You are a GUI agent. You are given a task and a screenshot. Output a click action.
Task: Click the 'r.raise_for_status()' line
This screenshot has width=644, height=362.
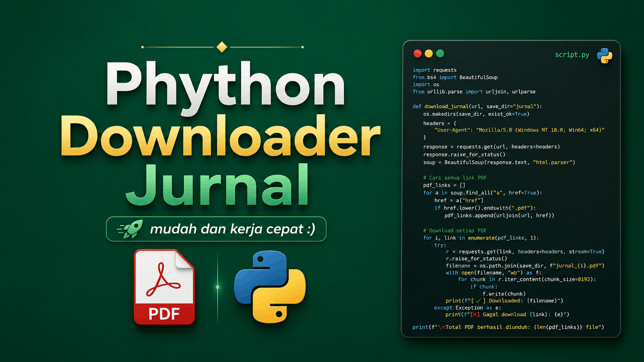476,259
